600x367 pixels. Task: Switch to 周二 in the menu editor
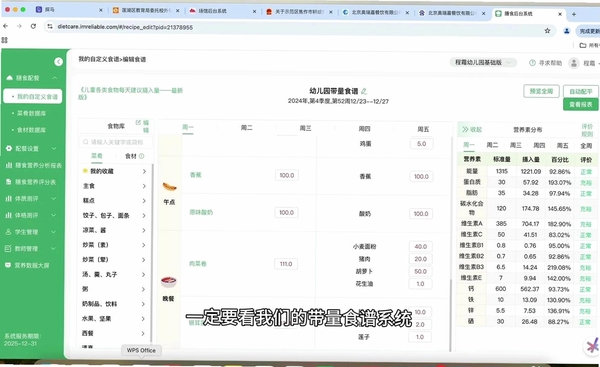[246, 127]
